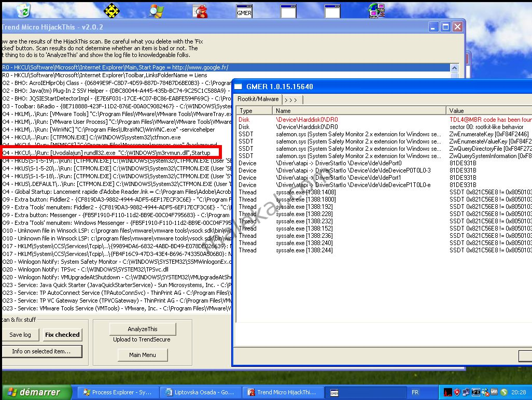
Task: Open the Recycle Bin desktop icon
Action: pyautogui.click(x=23, y=10)
